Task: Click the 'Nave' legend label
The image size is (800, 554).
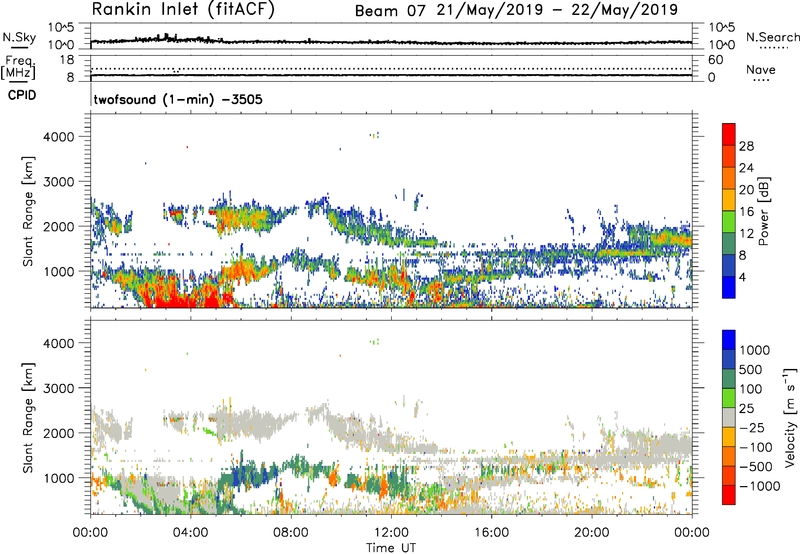Action: (761, 69)
